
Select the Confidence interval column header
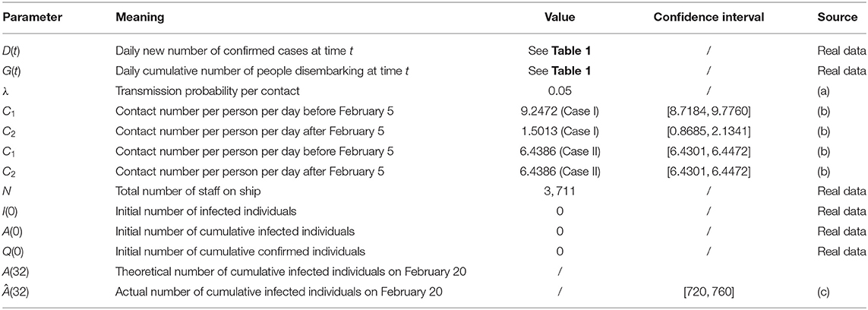point(709,17)
